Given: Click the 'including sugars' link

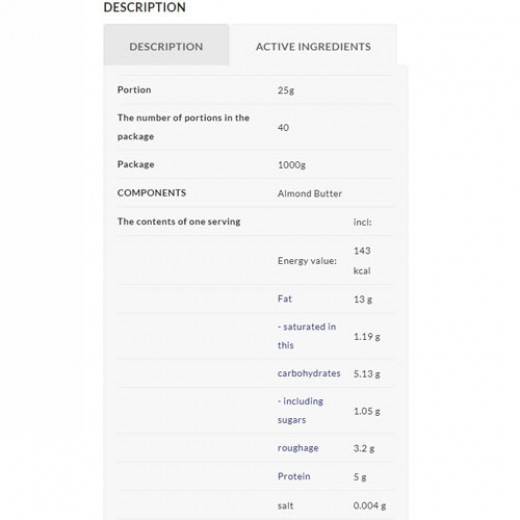Looking at the screenshot, I should click(300, 410).
